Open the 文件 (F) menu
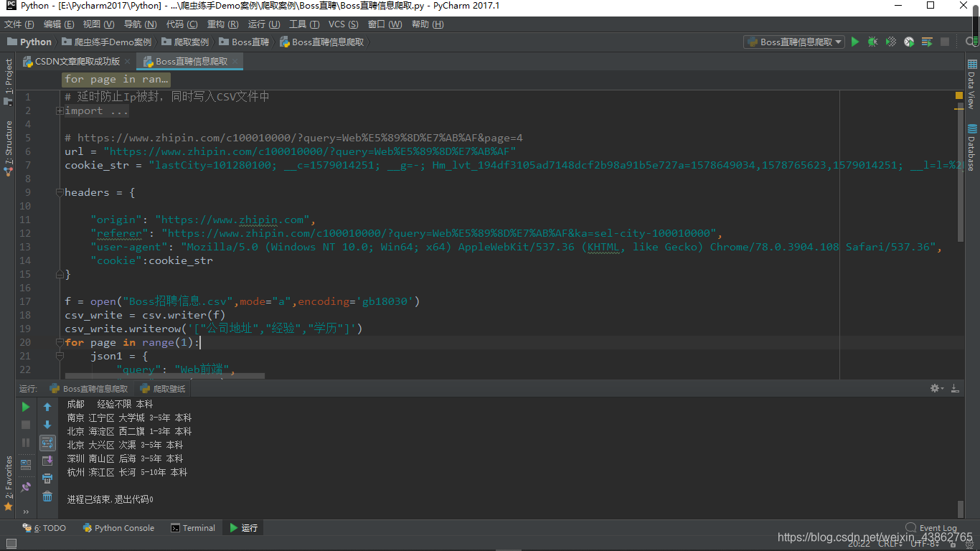The width and height of the screenshot is (980, 551). coord(19,24)
